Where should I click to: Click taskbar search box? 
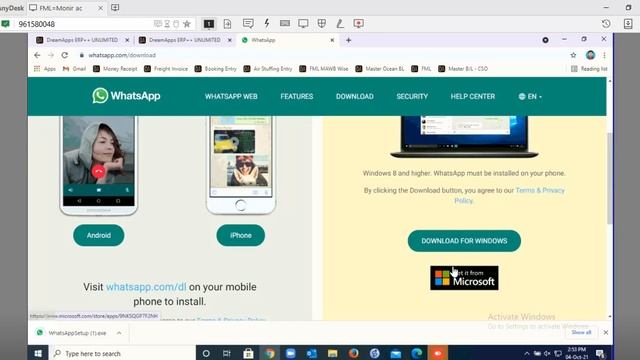click(x=122, y=353)
